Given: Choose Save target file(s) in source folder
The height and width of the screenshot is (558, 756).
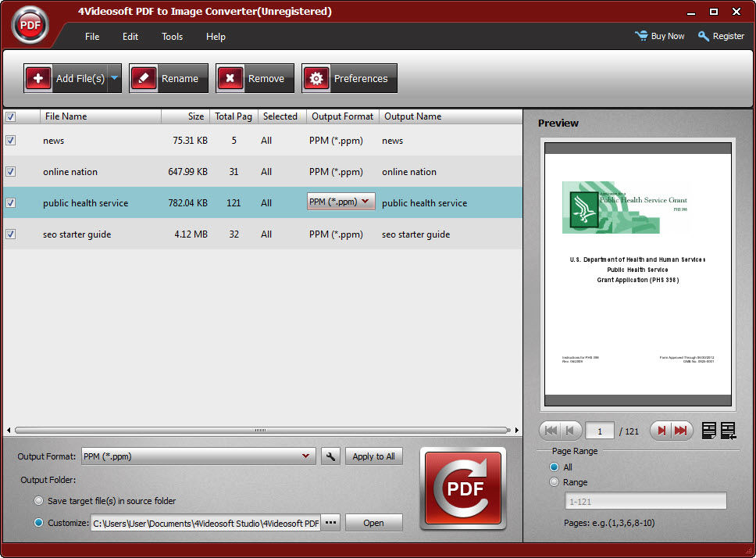Looking at the screenshot, I should coord(38,501).
